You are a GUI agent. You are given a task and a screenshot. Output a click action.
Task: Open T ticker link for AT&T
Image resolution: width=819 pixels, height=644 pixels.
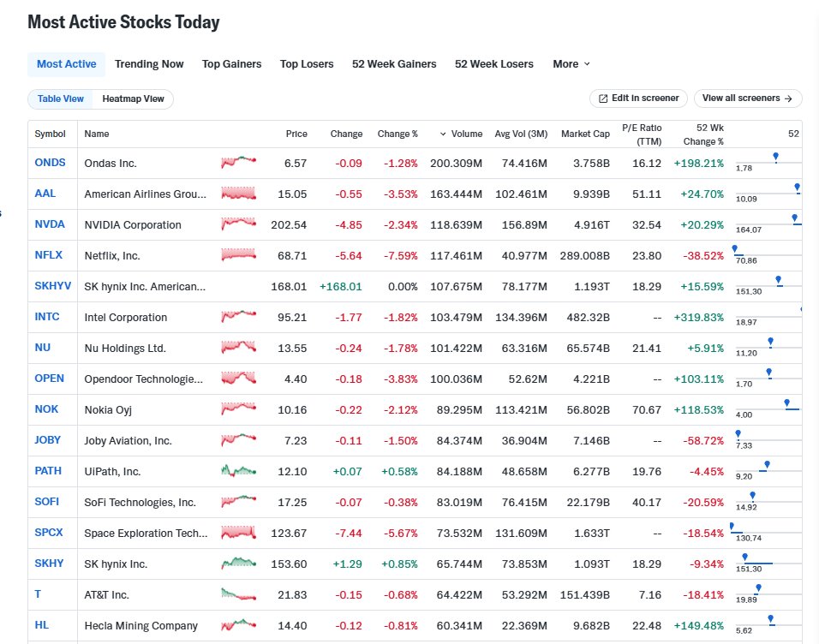point(38,593)
